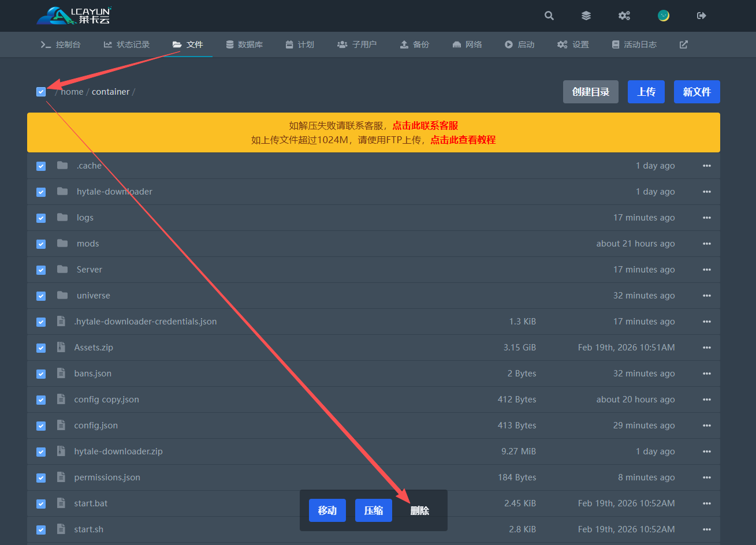The image size is (756, 545).
Task: Toggle the select-all checkbox beside path
Action: click(41, 92)
